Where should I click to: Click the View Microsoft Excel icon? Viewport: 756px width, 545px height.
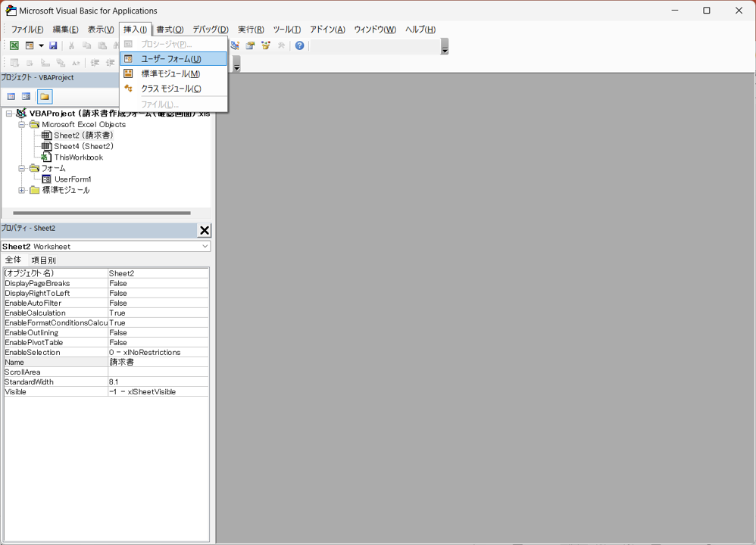[14, 45]
